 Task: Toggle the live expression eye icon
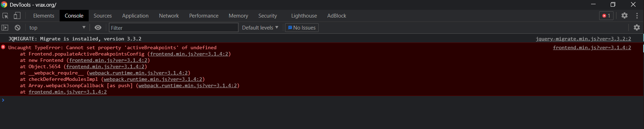pos(98,27)
